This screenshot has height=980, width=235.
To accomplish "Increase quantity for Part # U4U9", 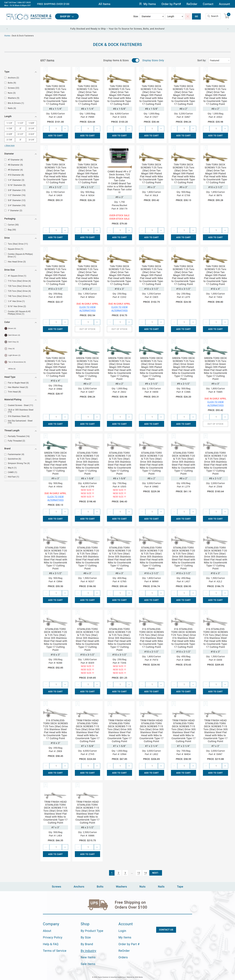I will 65,230.
